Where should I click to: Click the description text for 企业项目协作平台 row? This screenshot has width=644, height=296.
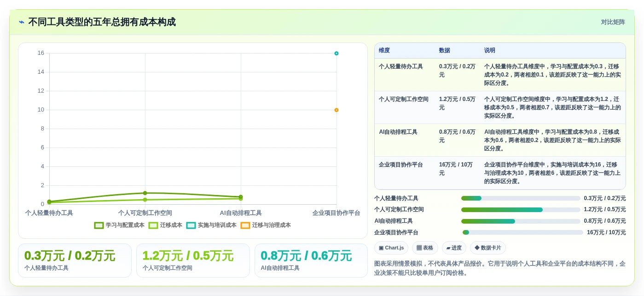pos(552,173)
